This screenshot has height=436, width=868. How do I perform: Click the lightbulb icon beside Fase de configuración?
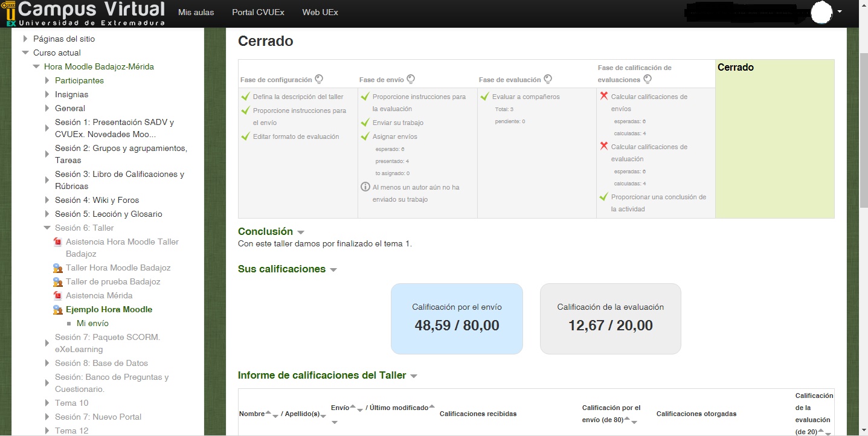click(x=319, y=79)
